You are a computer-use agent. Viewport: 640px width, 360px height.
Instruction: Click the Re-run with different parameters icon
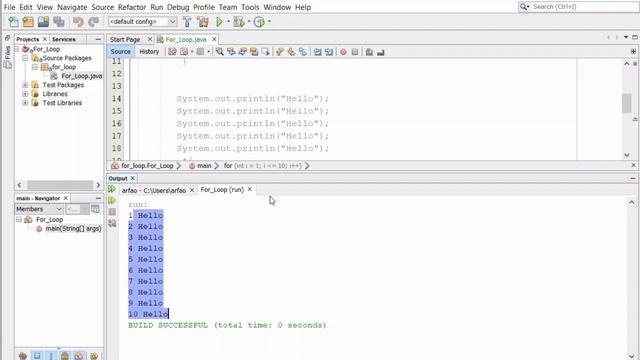(x=112, y=200)
